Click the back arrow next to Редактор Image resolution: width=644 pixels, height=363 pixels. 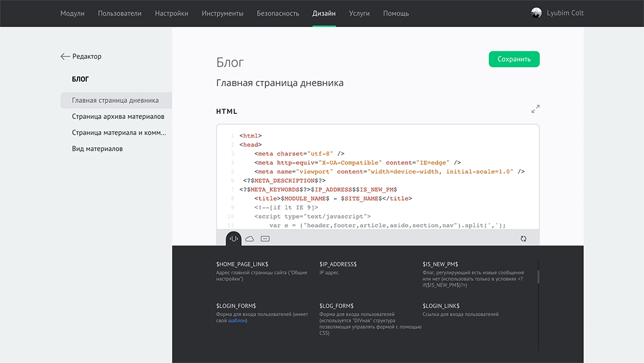(65, 57)
